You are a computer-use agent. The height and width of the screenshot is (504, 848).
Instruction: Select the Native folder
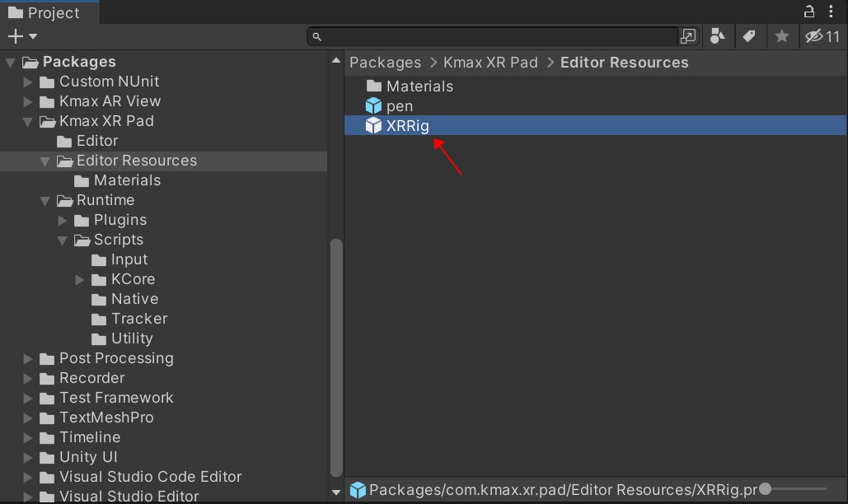pos(134,299)
